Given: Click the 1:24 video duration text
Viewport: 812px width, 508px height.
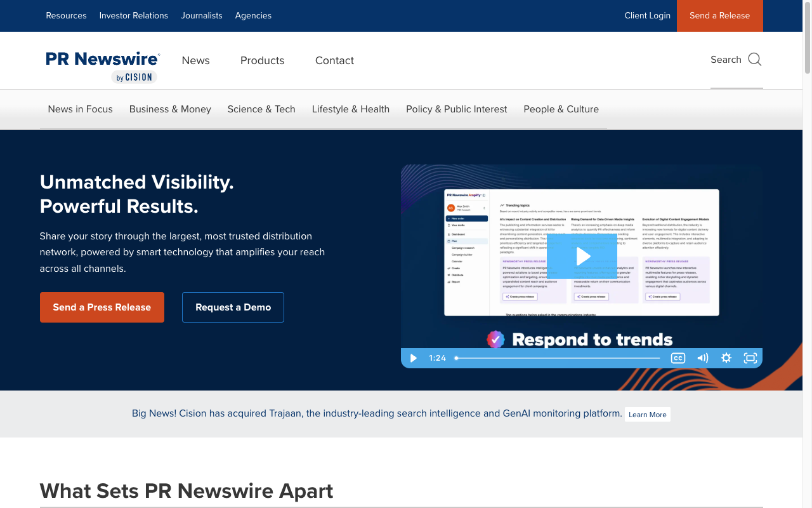Looking at the screenshot, I should coord(438,358).
